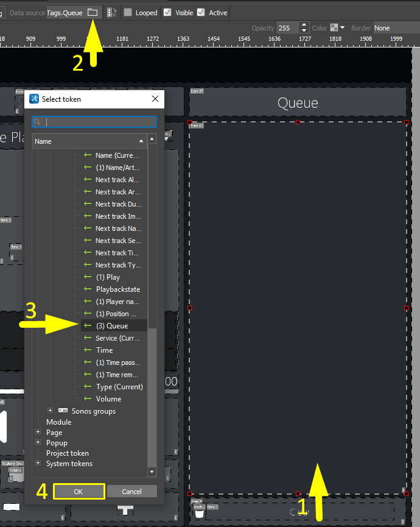Click the Data source folder browse icon
Screen dimensions: 420x527
pos(92,12)
